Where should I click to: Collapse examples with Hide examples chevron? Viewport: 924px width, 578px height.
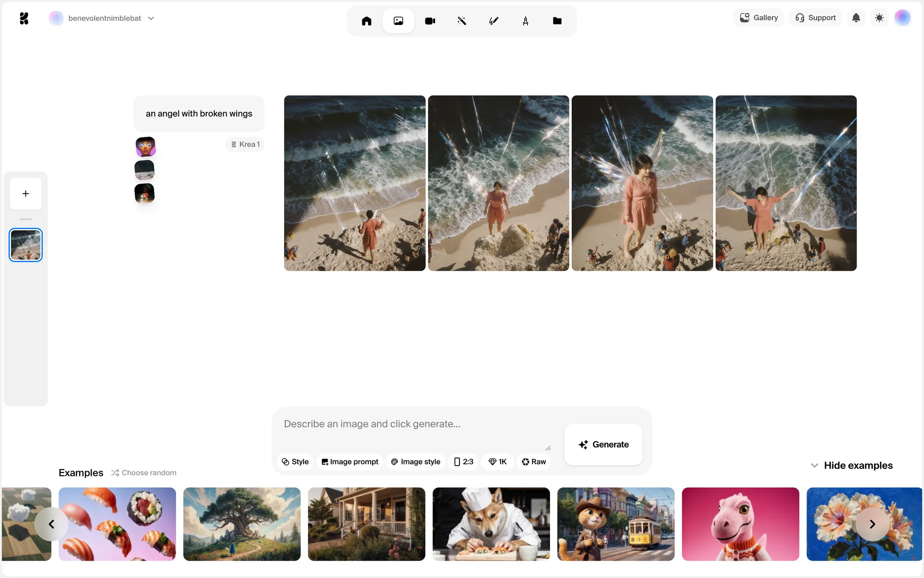tap(814, 465)
